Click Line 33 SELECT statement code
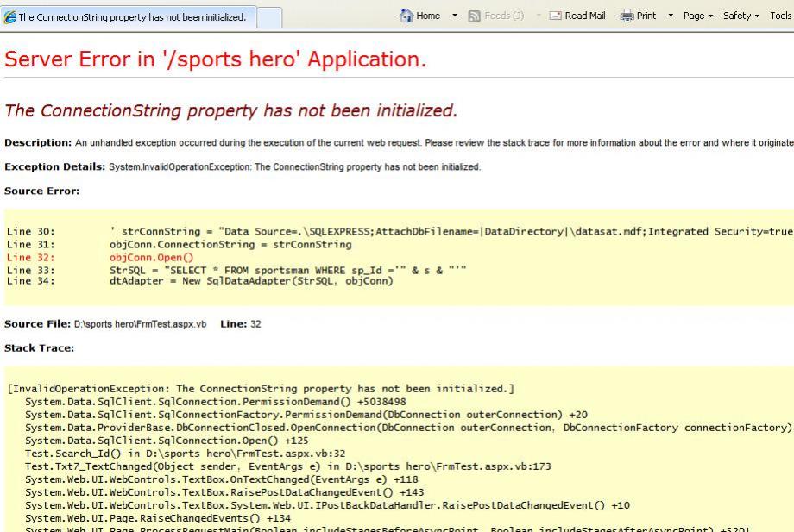Viewport: 794px width, 532px height. pyautogui.click(x=236, y=271)
